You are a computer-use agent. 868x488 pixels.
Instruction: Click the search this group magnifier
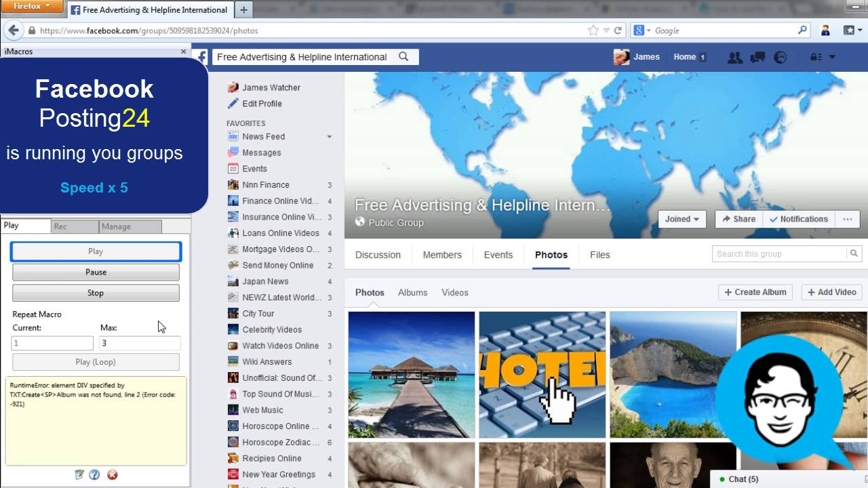point(854,253)
